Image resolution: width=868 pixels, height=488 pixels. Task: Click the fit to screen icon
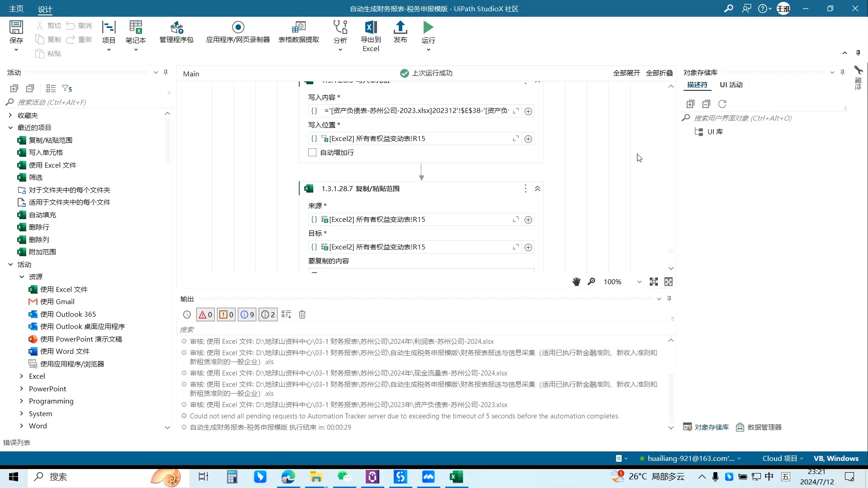click(x=654, y=282)
